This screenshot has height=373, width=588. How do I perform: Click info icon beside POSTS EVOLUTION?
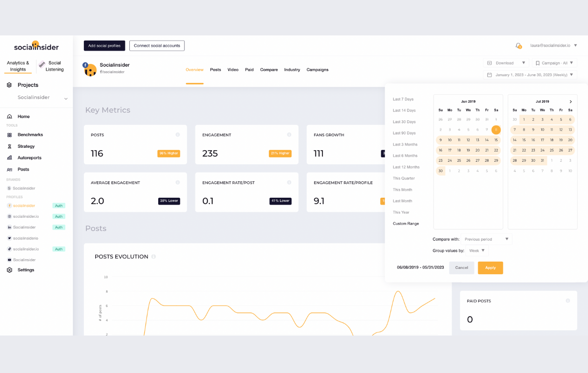(154, 256)
